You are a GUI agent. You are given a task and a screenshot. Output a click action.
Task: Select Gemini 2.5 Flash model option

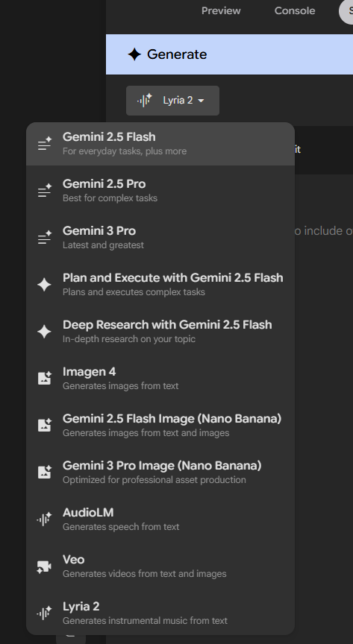160,144
